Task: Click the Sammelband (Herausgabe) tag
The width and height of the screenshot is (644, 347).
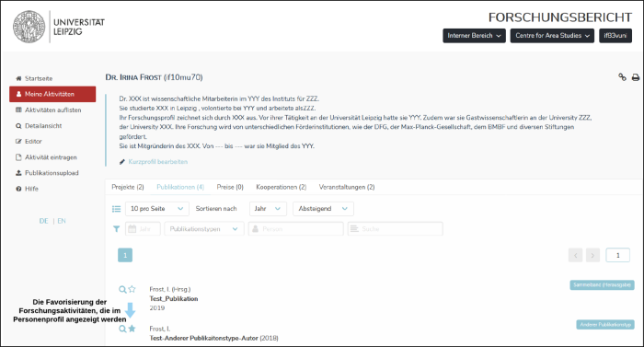Action: tap(602, 285)
